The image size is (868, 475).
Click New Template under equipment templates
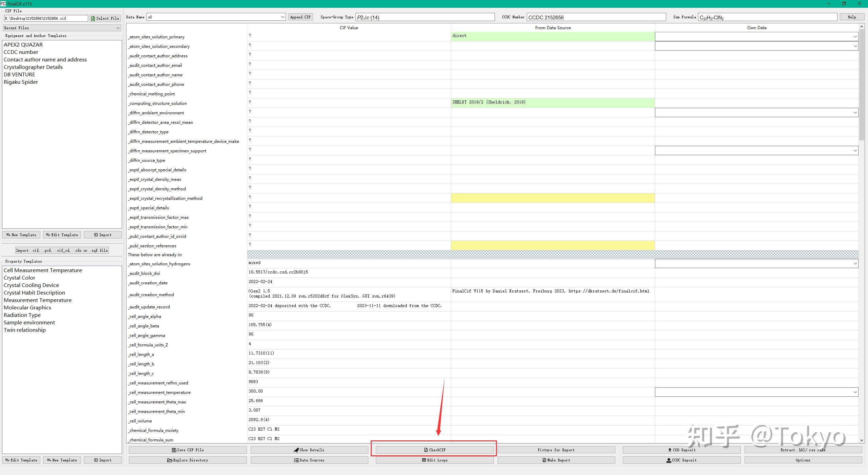click(x=21, y=235)
